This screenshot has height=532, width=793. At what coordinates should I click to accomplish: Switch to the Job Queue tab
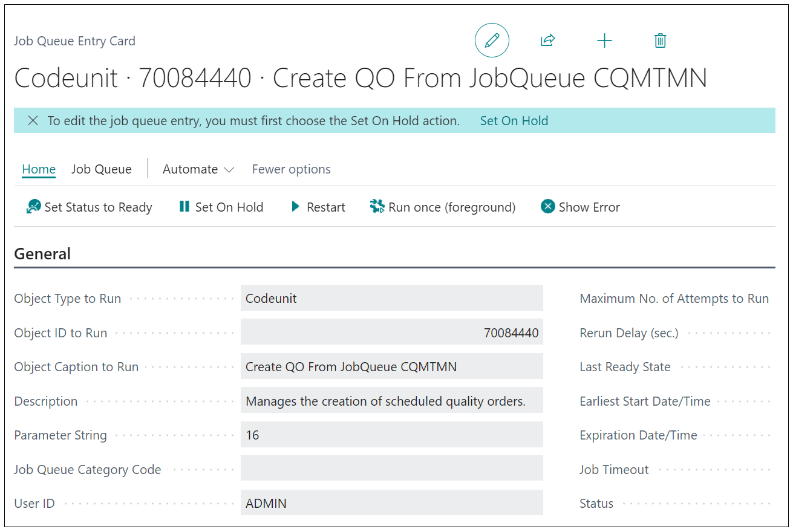(101, 169)
